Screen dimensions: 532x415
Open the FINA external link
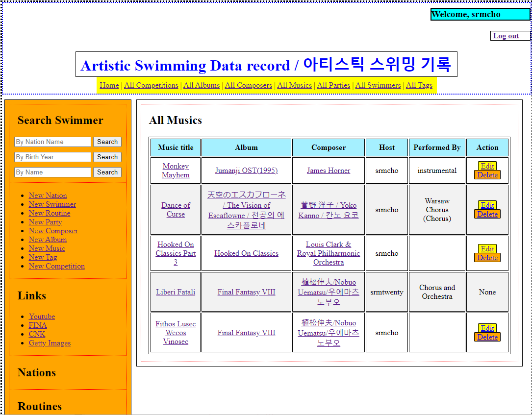click(x=38, y=325)
